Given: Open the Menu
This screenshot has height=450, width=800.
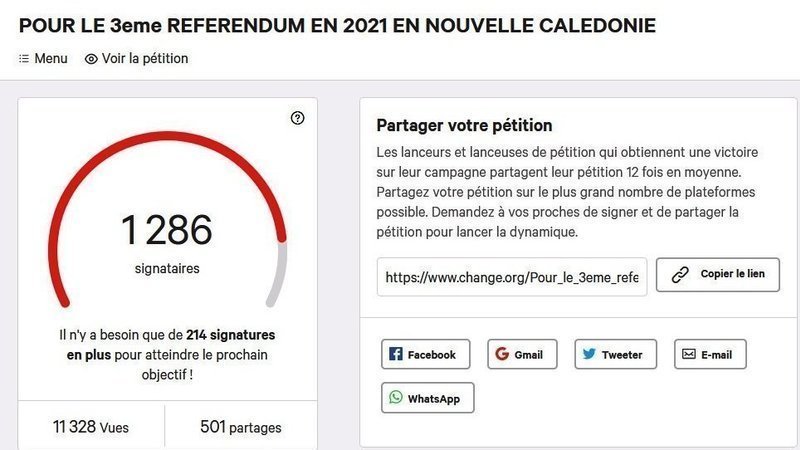Looking at the screenshot, I should (x=43, y=59).
